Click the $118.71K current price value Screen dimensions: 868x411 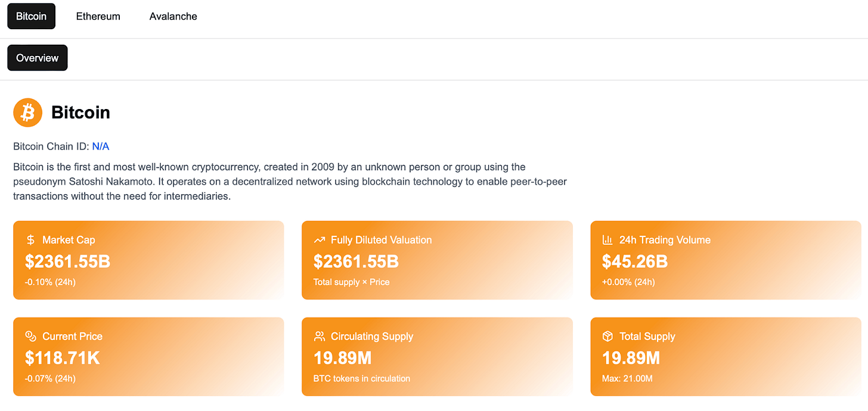62,358
